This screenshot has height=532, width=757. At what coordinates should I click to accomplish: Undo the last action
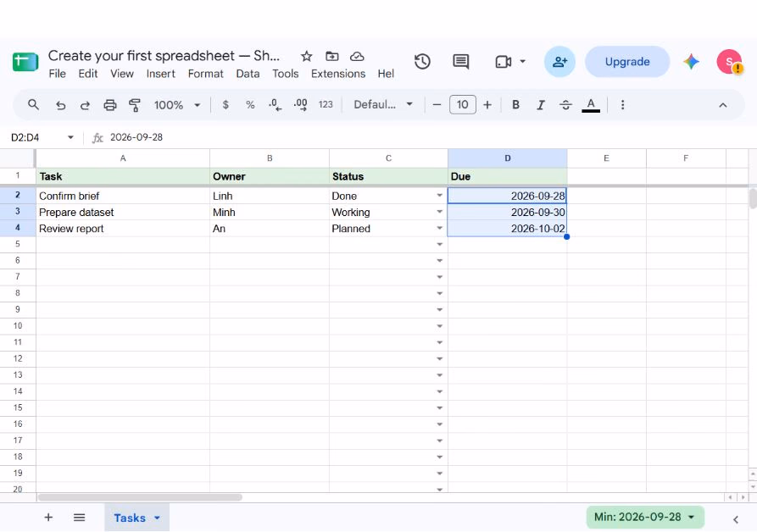coord(60,105)
